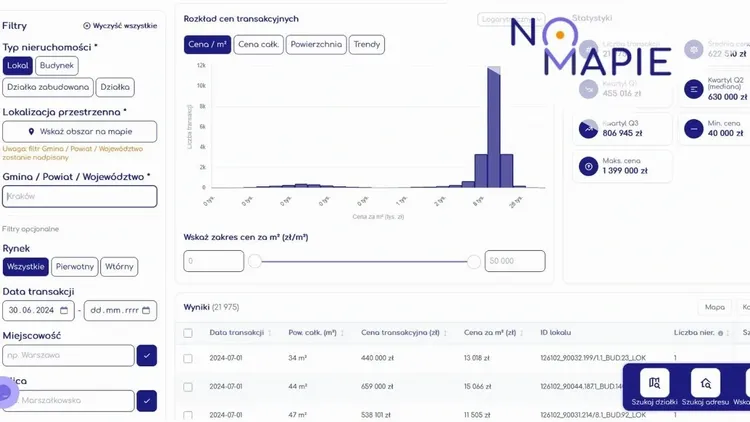Screen dimensions: 750x422
Task: Switch to the Powierzchnia chart tab
Action: [316, 44]
